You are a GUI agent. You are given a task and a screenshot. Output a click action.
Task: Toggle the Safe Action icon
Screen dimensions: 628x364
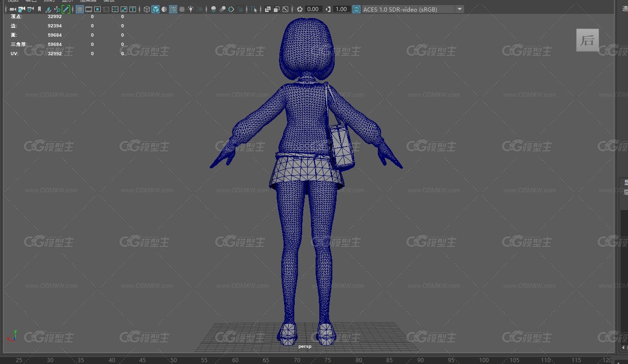click(x=124, y=9)
